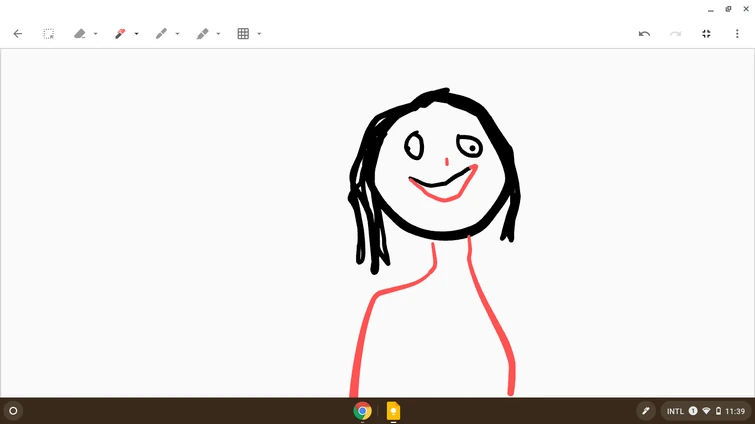The width and height of the screenshot is (755, 424).
Task: Exit fullscreen drawing mode
Action: 706,33
